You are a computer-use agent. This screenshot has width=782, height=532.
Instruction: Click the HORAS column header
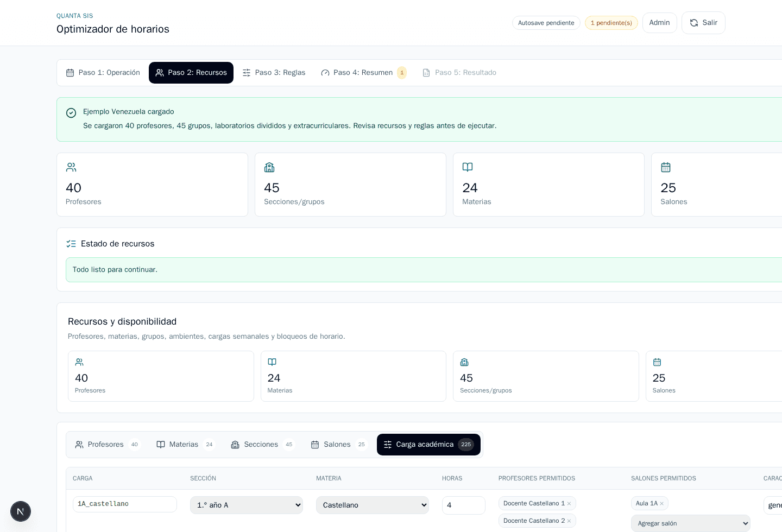pos(452,479)
